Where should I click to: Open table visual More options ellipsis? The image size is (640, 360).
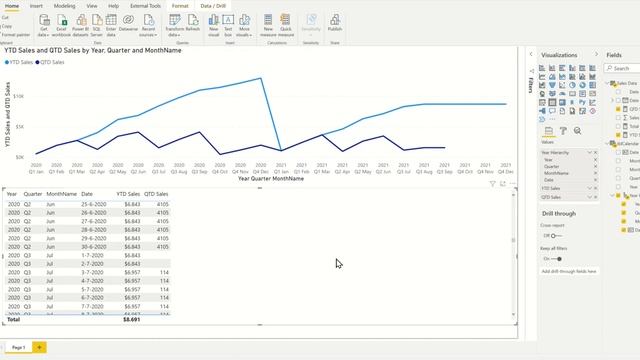pyautogui.click(x=513, y=184)
